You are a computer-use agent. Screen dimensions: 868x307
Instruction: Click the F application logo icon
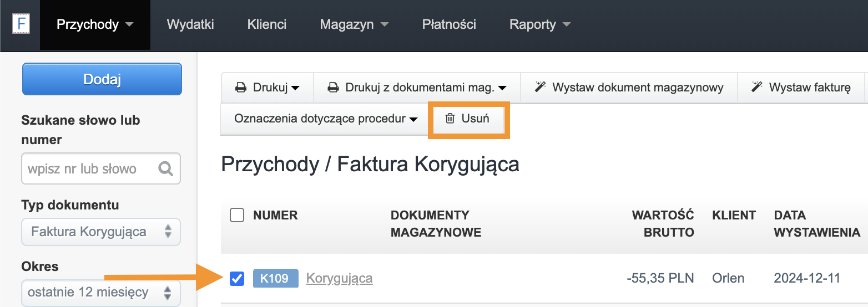point(21,24)
